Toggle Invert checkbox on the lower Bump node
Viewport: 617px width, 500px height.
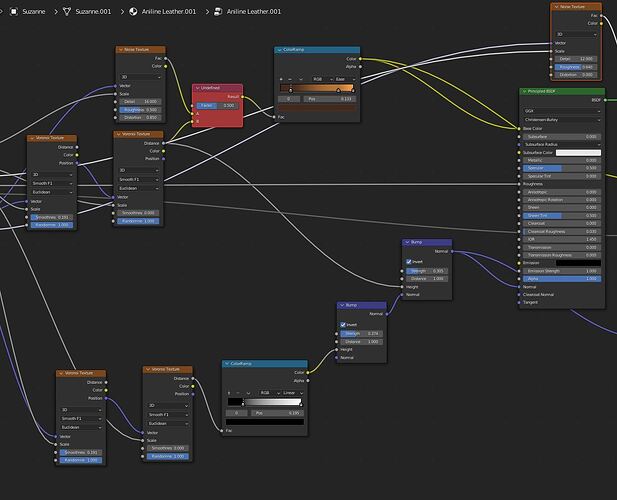[343, 325]
